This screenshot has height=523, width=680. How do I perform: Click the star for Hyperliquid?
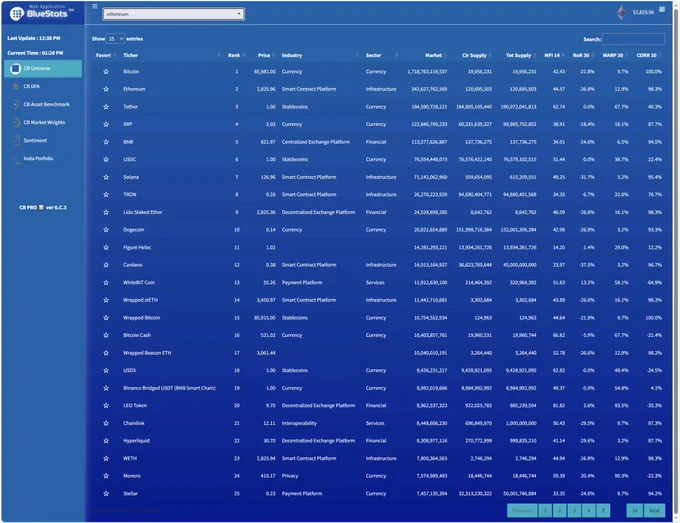[106, 441]
